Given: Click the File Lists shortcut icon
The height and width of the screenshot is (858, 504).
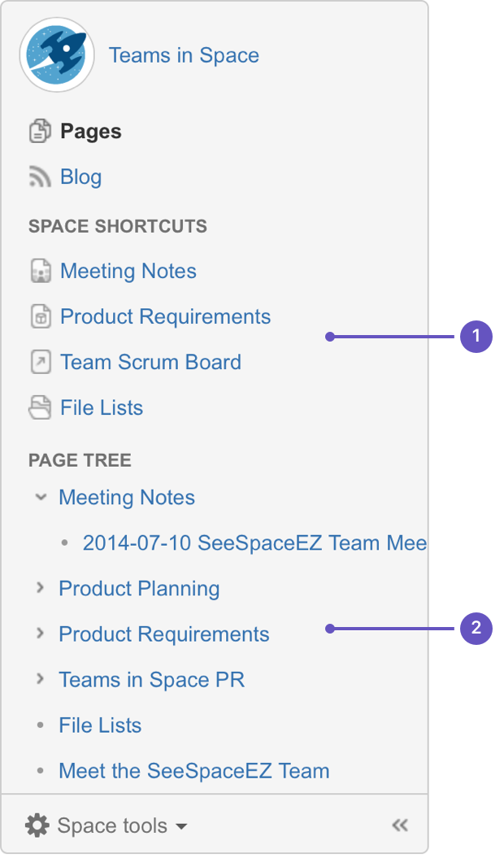Looking at the screenshot, I should click(40, 407).
